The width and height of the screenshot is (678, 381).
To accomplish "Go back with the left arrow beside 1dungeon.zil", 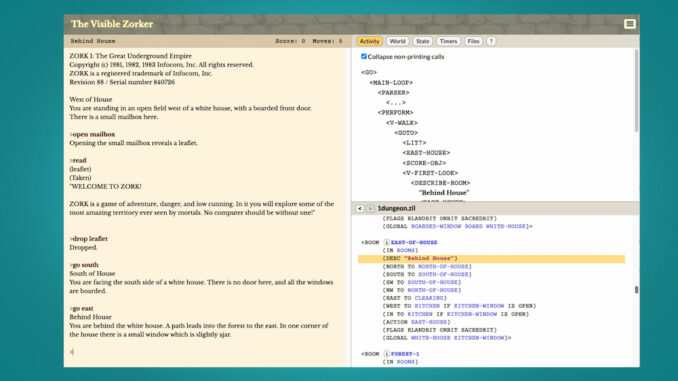I will pos(360,208).
